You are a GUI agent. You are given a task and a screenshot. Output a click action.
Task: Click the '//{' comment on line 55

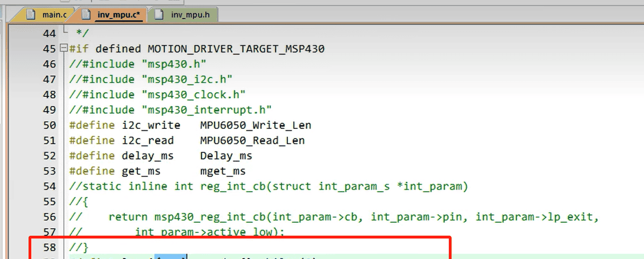[x=79, y=202]
